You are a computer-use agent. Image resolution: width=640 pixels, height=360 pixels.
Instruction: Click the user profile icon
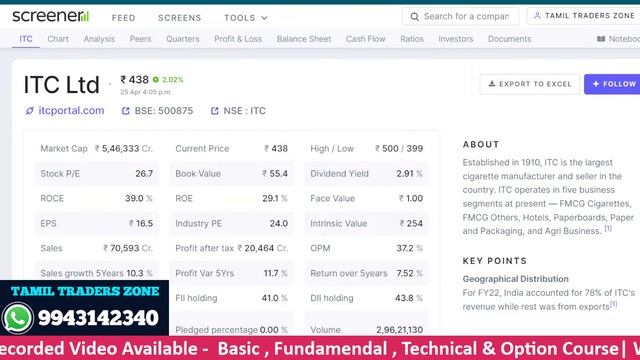[537, 16]
